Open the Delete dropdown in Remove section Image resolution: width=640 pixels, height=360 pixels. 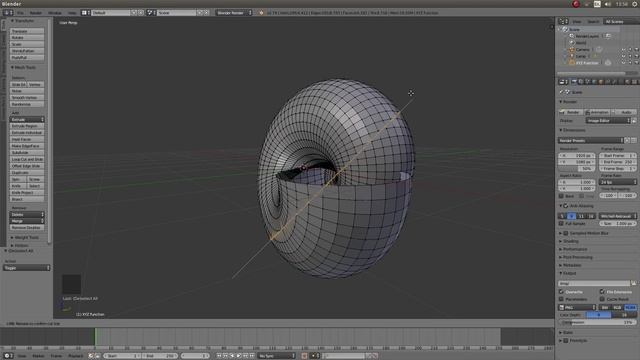click(27, 215)
